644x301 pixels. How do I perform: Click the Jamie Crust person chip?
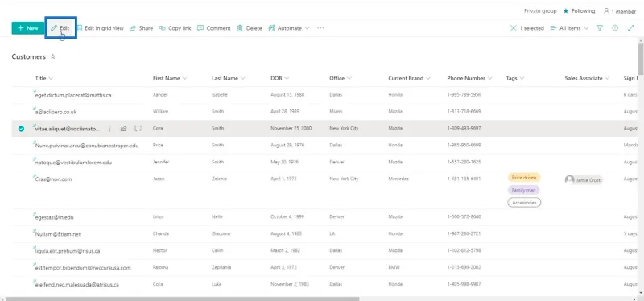click(x=583, y=179)
